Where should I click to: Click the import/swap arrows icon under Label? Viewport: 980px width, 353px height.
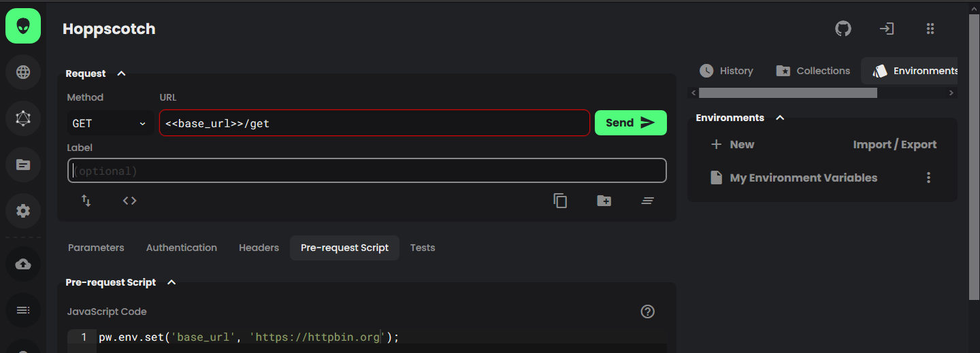click(x=86, y=201)
